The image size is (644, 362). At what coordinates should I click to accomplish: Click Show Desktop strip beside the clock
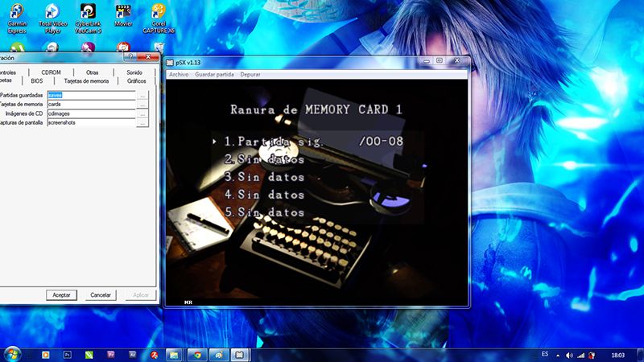(x=640, y=355)
